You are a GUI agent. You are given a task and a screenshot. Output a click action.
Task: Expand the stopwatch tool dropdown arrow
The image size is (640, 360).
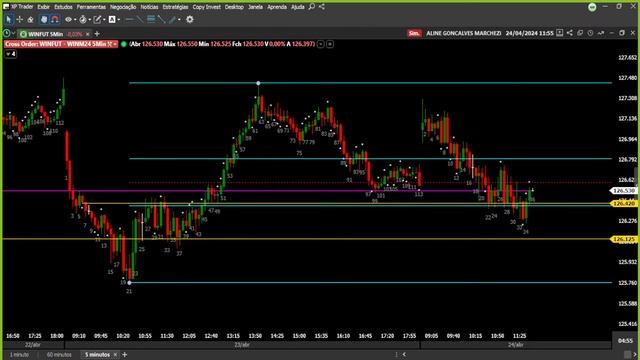90,20
